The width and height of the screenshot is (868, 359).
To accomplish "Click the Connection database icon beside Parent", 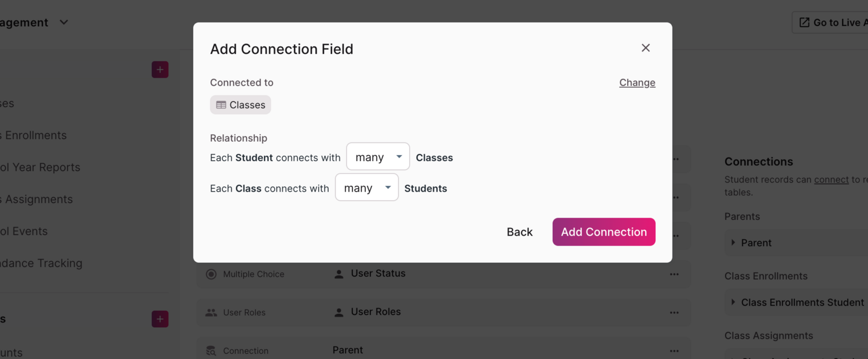I will point(211,350).
